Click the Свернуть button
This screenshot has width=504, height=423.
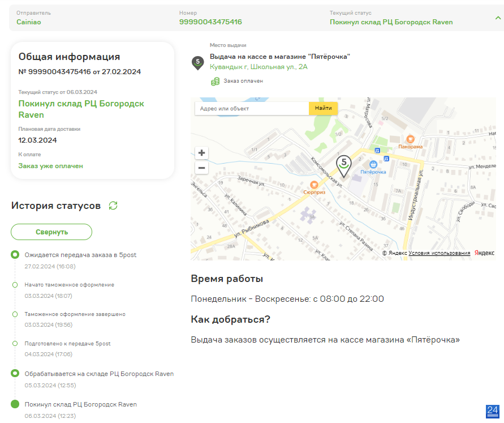pyautogui.click(x=51, y=232)
